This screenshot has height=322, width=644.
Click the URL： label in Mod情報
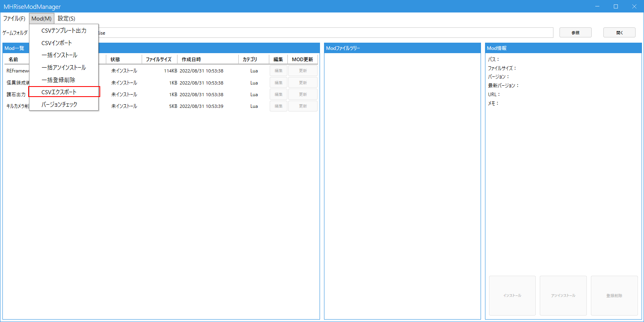tap(494, 95)
